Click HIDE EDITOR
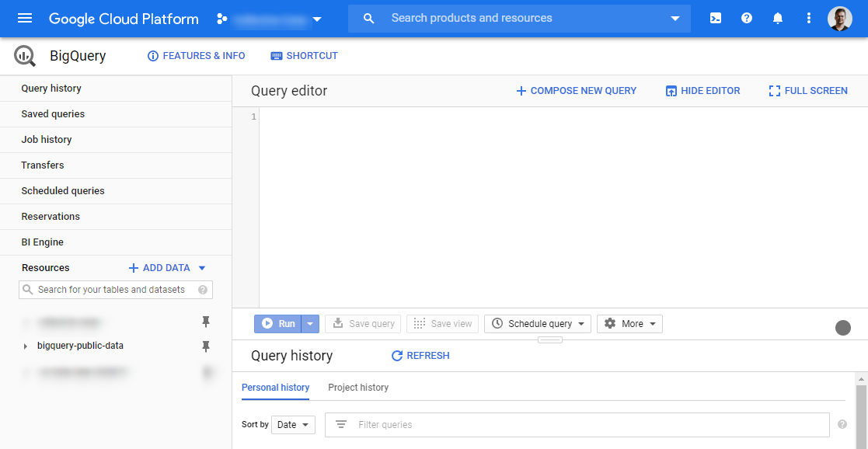 pyautogui.click(x=702, y=91)
